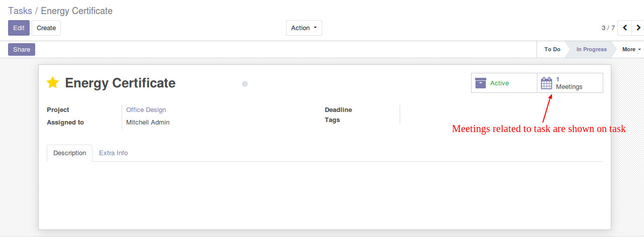This screenshot has width=644, height=237.
Task: Click the Share button
Action: [22, 49]
